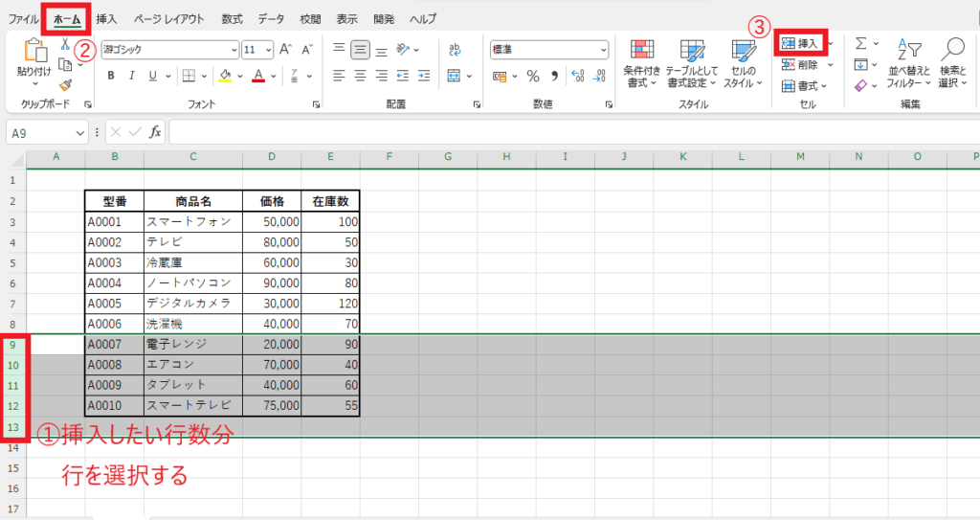980x520 pixels.
Task: Click the Clear eraser icon in editing group
Action: pyautogui.click(x=860, y=86)
